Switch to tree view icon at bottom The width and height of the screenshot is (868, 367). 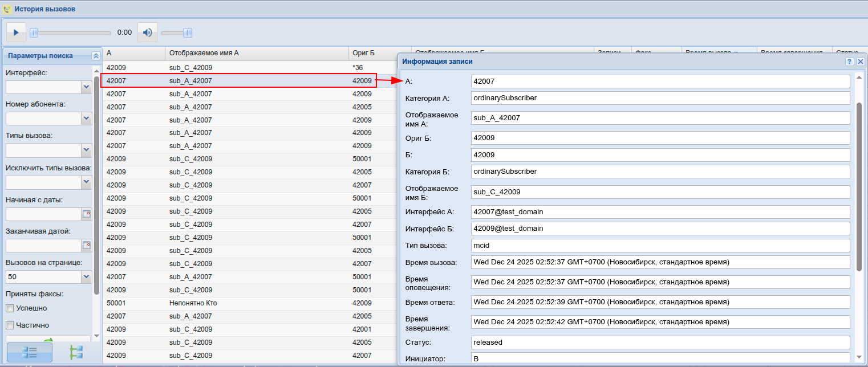point(76,352)
